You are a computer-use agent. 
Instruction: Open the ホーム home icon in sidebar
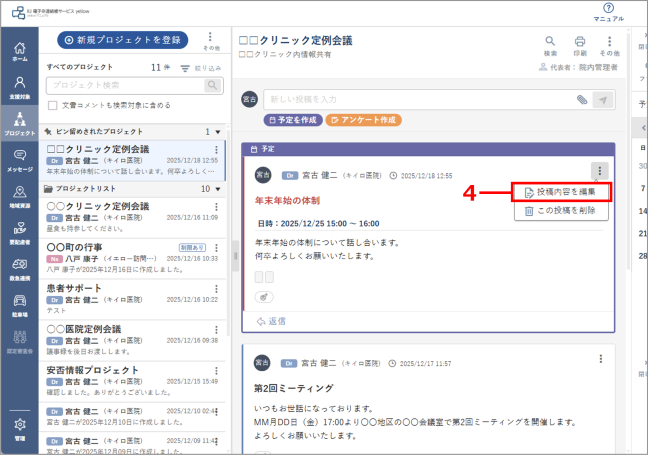(x=19, y=51)
